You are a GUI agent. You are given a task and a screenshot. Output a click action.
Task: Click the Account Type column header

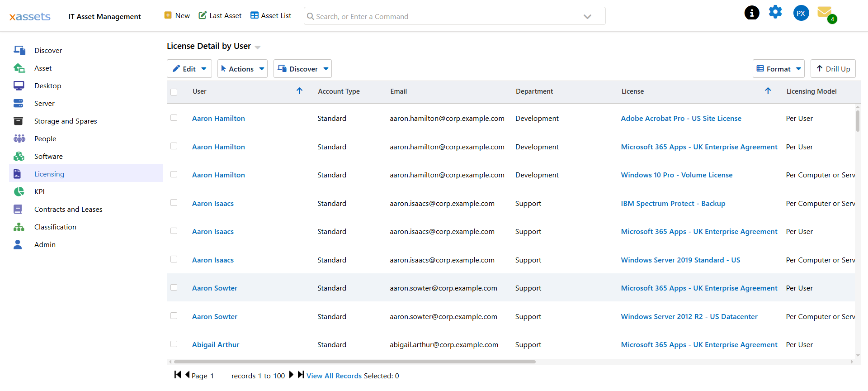pos(339,91)
